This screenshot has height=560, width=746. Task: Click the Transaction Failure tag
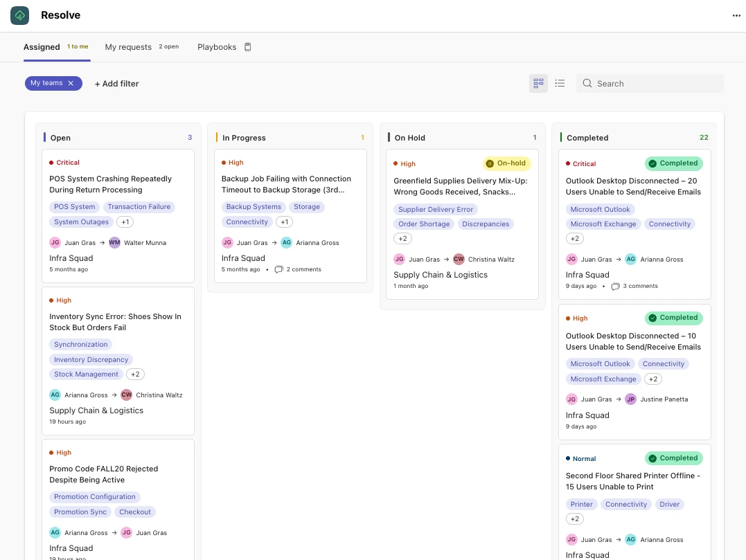pyautogui.click(x=139, y=207)
